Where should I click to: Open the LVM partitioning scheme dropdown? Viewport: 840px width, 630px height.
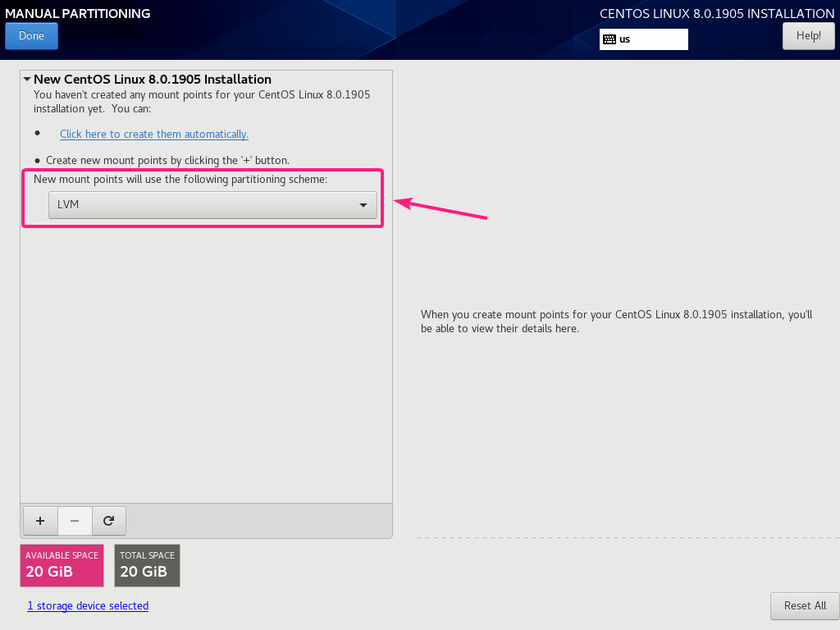click(212, 204)
